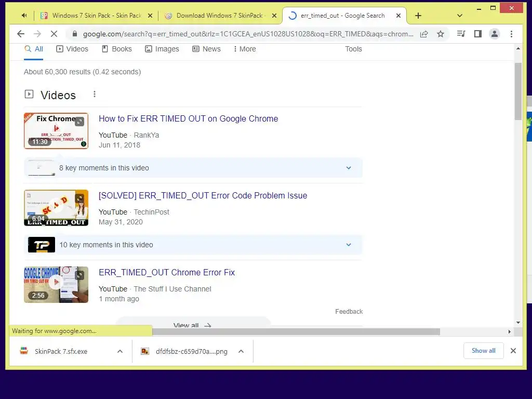Click the horizontal scroll right arrow

(510, 331)
